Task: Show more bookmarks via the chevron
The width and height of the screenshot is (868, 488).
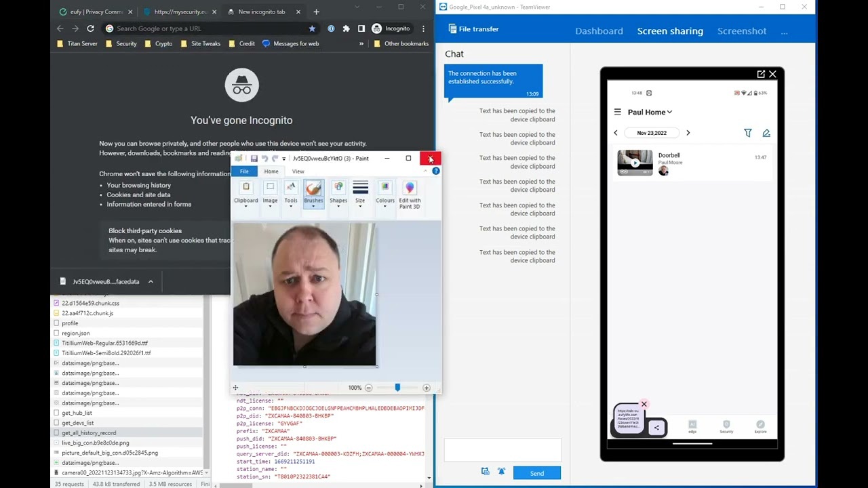Action: click(x=361, y=43)
